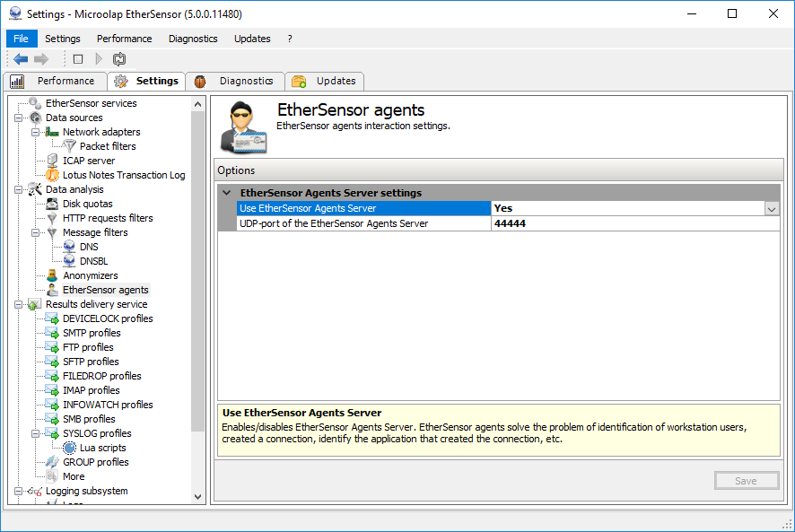Collapse the Message filters tree node

36,232
